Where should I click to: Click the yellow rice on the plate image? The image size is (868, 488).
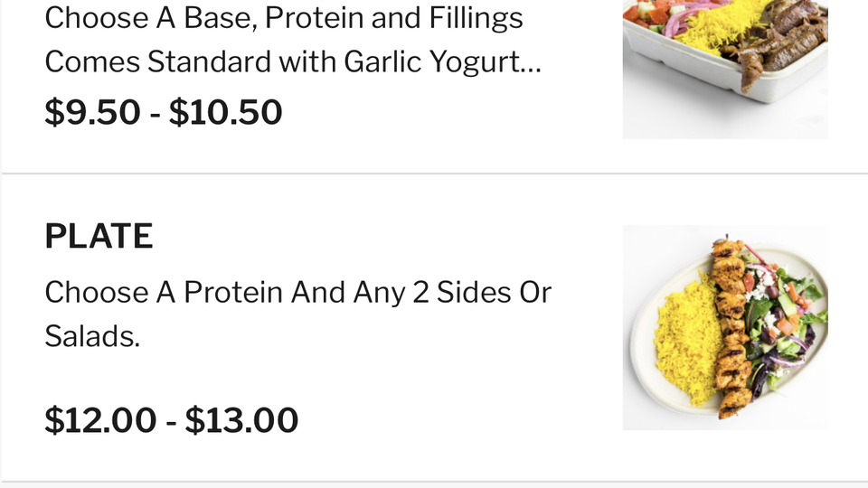point(686,343)
